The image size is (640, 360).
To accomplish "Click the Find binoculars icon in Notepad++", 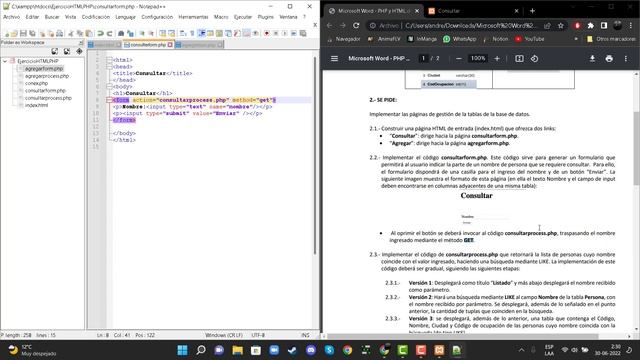I will pos(121,33).
